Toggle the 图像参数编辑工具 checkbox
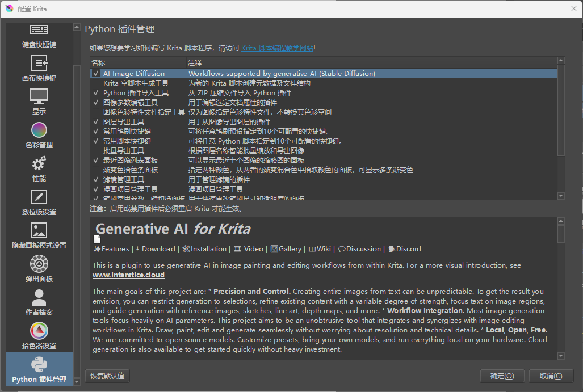The height and width of the screenshot is (392, 583). pos(96,103)
